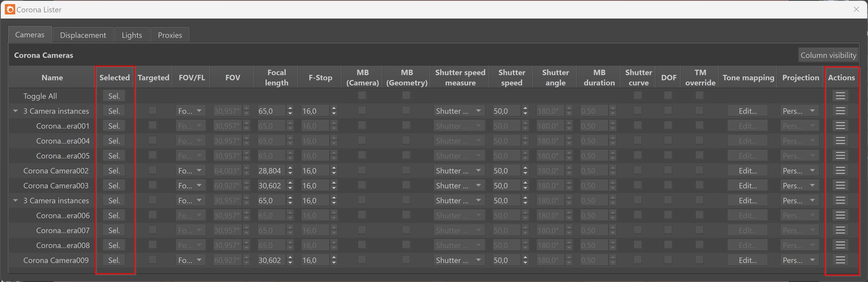This screenshot has height=282, width=868.
Task: Switch to the Lights tab
Action: (x=132, y=35)
